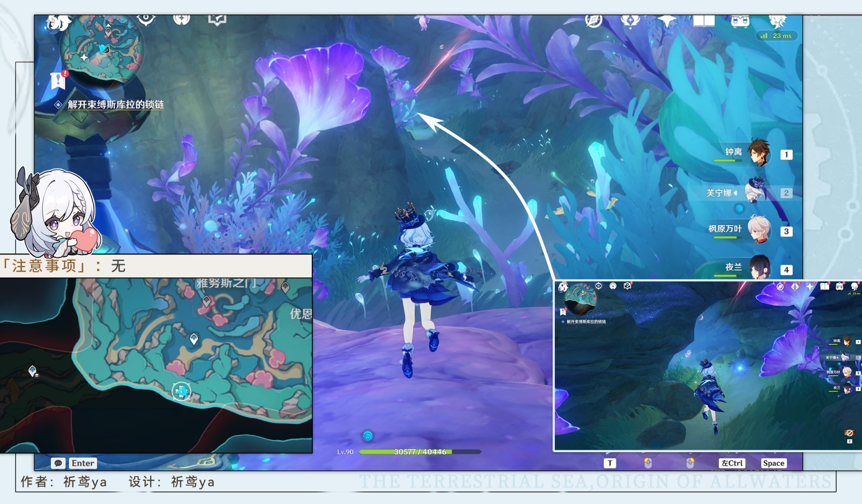Select active character 芙宁娜 in party list
This screenshot has height=504, width=862.
(756, 192)
